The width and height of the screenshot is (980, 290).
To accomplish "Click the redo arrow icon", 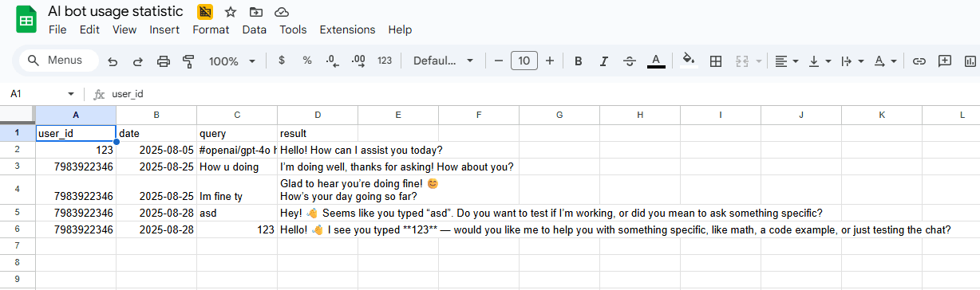I will [x=138, y=61].
